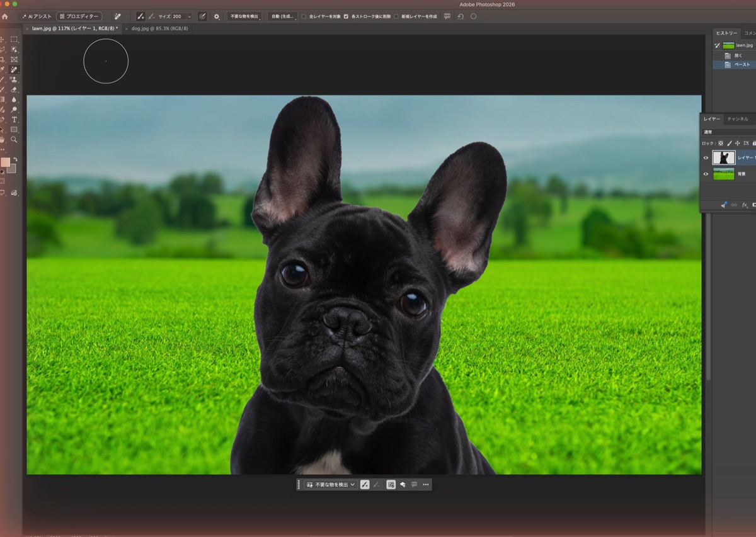Open the fx layer style menu
The height and width of the screenshot is (537, 756).
[745, 205]
